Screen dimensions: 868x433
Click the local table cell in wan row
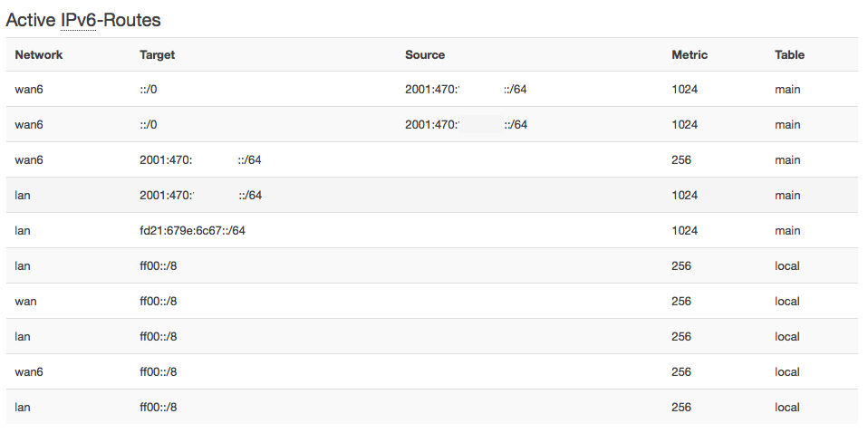(787, 301)
